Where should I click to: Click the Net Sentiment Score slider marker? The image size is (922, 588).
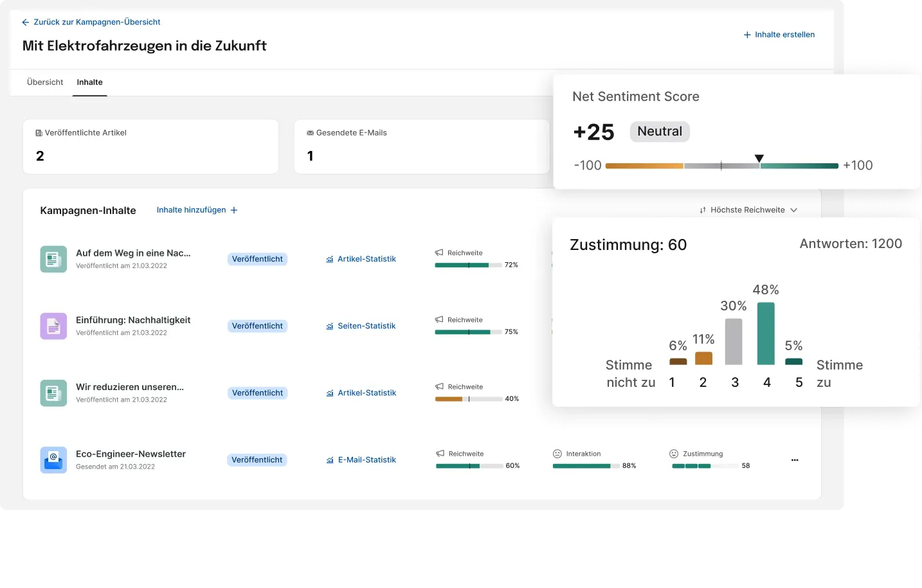[x=759, y=157]
